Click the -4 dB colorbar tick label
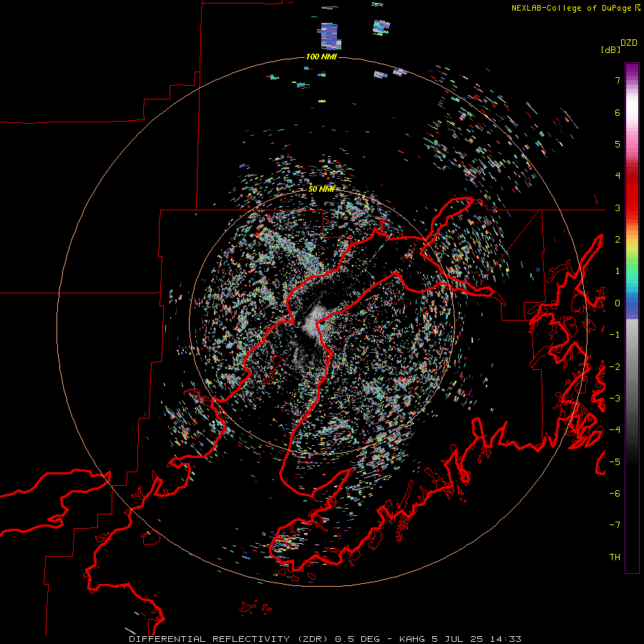Viewport: 644px width, 644px height. point(615,430)
